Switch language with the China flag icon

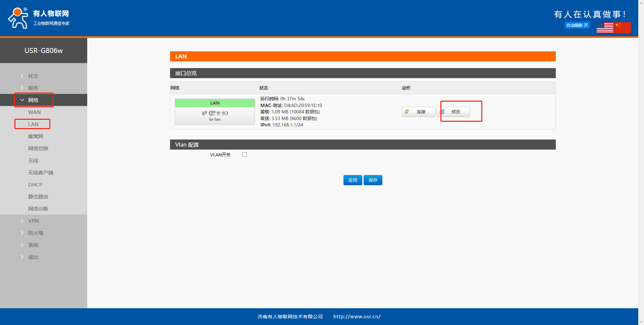pos(623,28)
